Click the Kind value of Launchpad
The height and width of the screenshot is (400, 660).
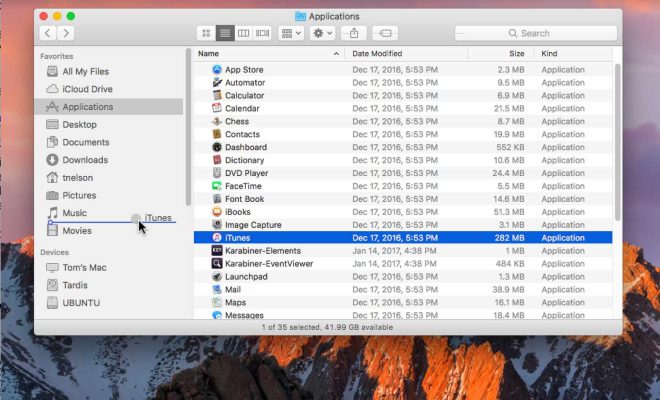pos(563,277)
